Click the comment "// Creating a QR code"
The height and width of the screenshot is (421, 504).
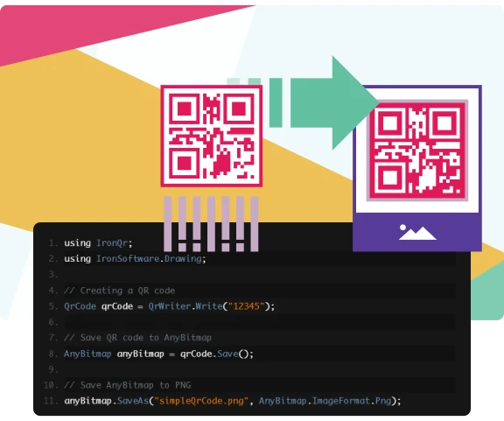(120, 291)
